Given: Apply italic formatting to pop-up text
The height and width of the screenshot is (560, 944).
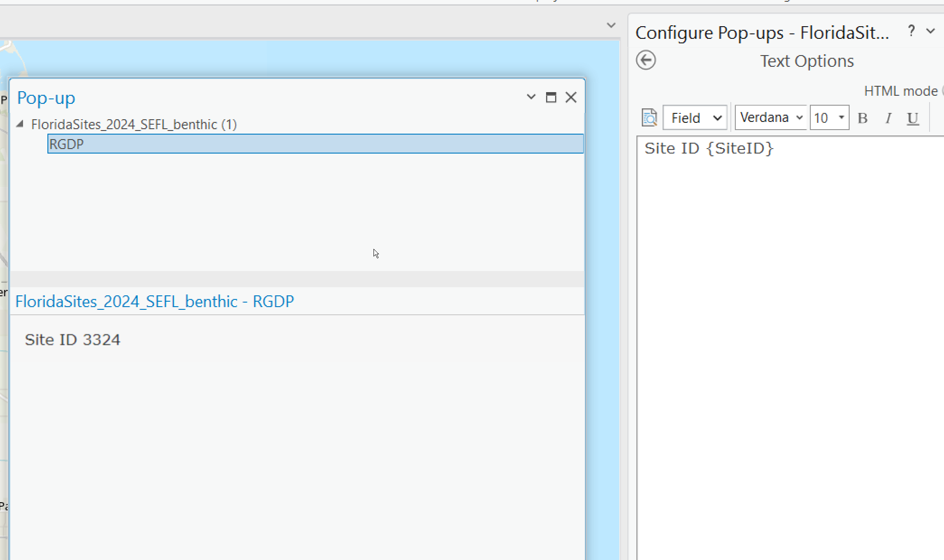Looking at the screenshot, I should 888,118.
